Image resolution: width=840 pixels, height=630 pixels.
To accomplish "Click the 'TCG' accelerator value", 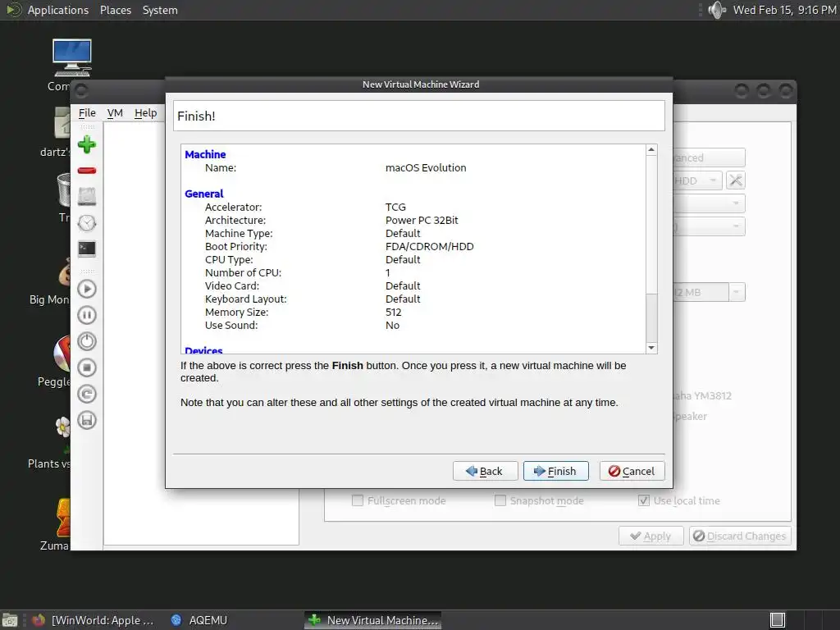I will point(395,207).
